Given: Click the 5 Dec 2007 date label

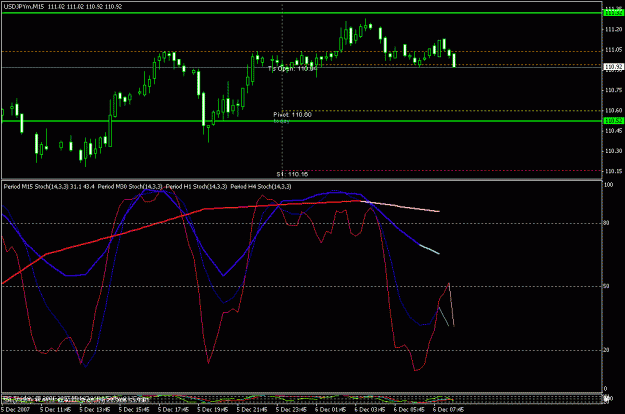Looking at the screenshot, I should click(x=16, y=410).
